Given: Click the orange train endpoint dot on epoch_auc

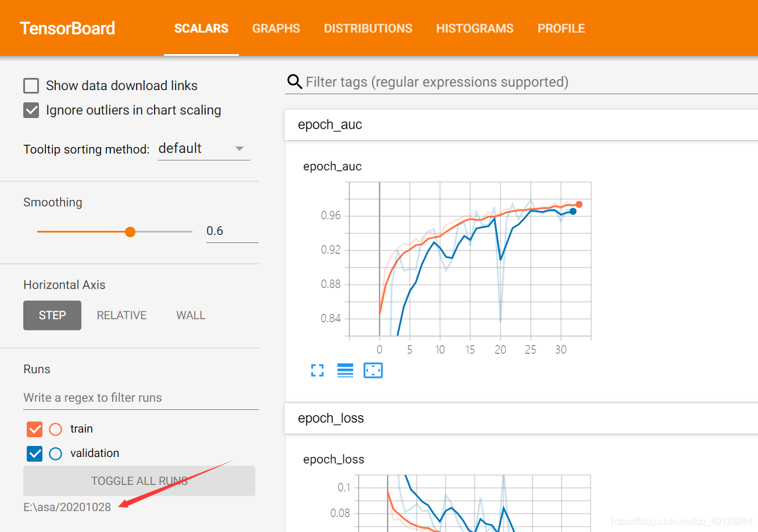Looking at the screenshot, I should [578, 204].
